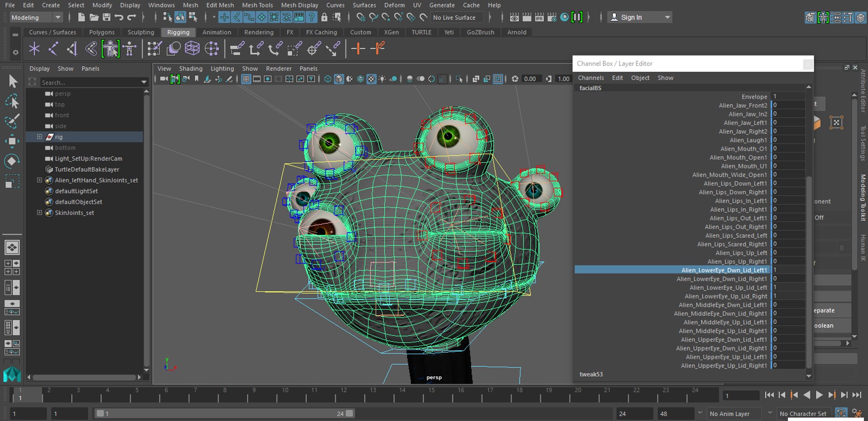Viewport: 868px width, 421px height.
Task: Click frame 12 on the time slider
Action: (x=344, y=395)
